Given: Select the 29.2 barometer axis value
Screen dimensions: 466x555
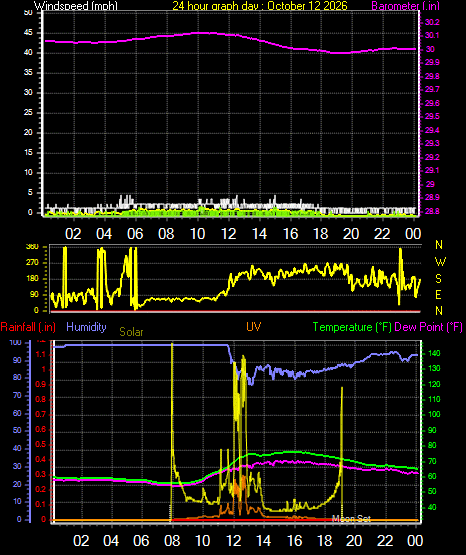Looking at the screenshot, I should pos(432,157).
